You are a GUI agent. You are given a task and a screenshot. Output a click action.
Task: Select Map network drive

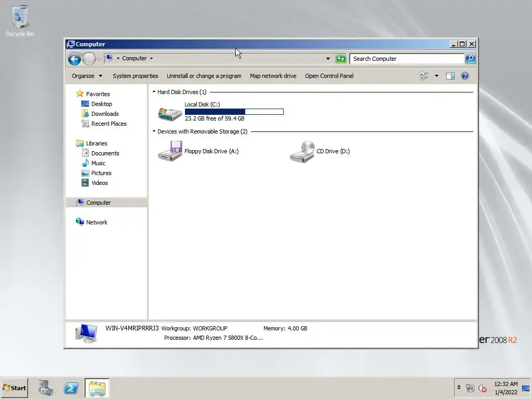tap(273, 76)
